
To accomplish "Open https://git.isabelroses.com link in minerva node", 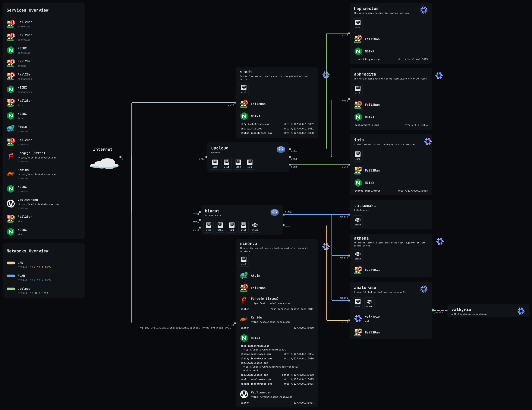I will (270, 303).
